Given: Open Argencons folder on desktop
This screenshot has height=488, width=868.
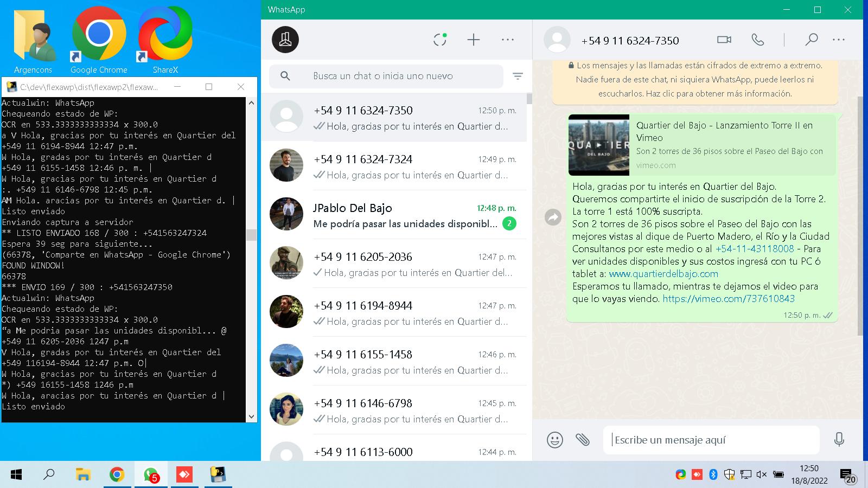Looking at the screenshot, I should click(33, 40).
